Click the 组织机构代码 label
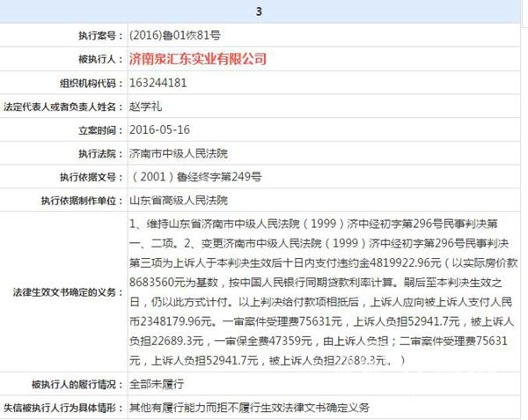Viewport: 528px width, 420px height. (x=90, y=83)
